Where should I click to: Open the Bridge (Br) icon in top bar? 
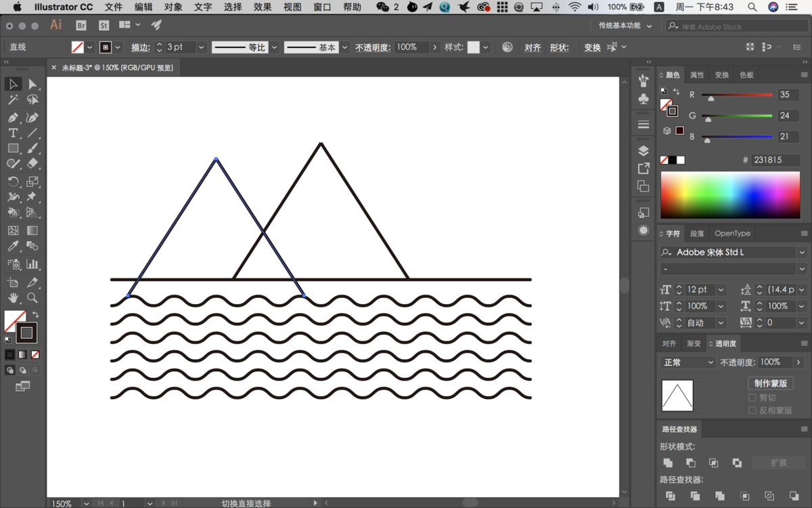point(81,26)
